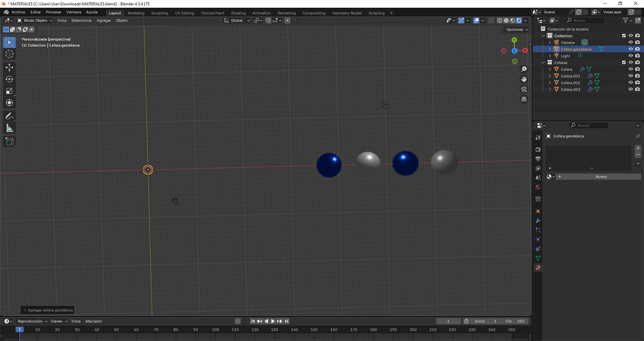The width and height of the screenshot is (644, 341).
Task: Open the Material properties tab
Action: [x=538, y=268]
